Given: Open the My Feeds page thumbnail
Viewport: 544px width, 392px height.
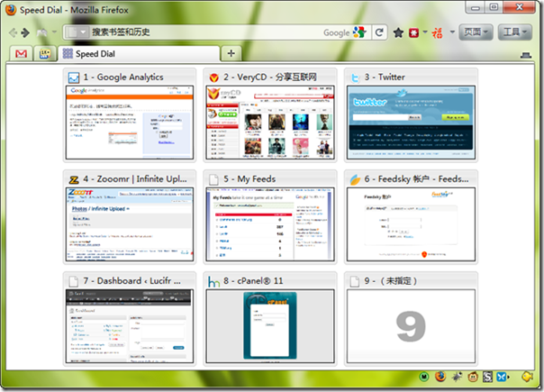Looking at the screenshot, I should (x=270, y=224).
